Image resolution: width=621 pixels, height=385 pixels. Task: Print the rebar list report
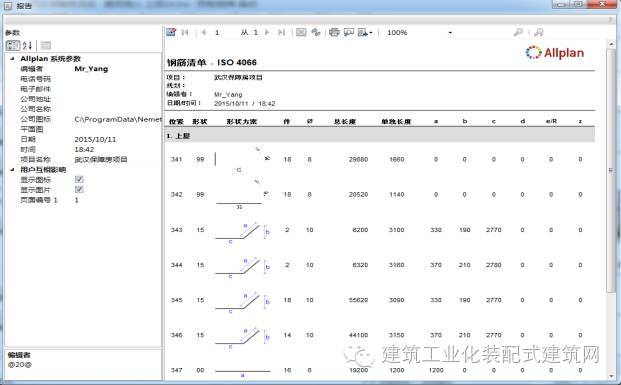pos(334,32)
